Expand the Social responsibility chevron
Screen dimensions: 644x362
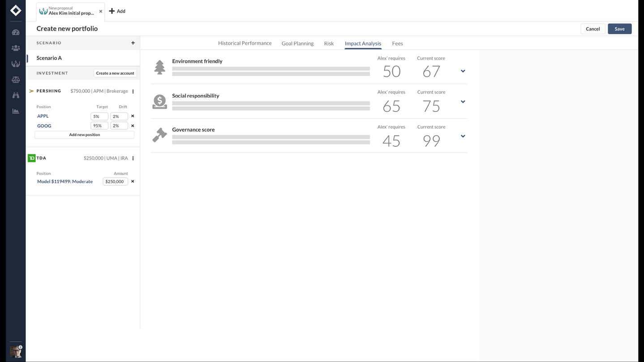coord(463,102)
